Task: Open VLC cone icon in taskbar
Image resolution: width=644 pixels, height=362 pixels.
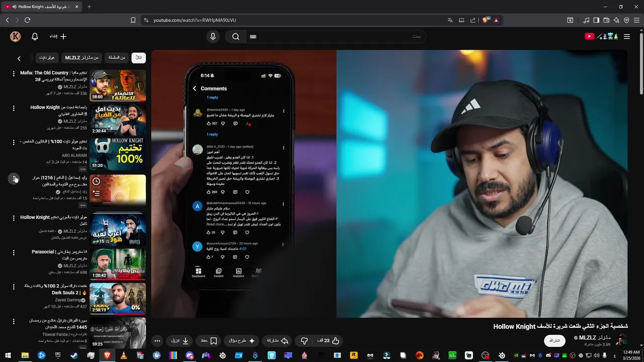Action: point(123,355)
